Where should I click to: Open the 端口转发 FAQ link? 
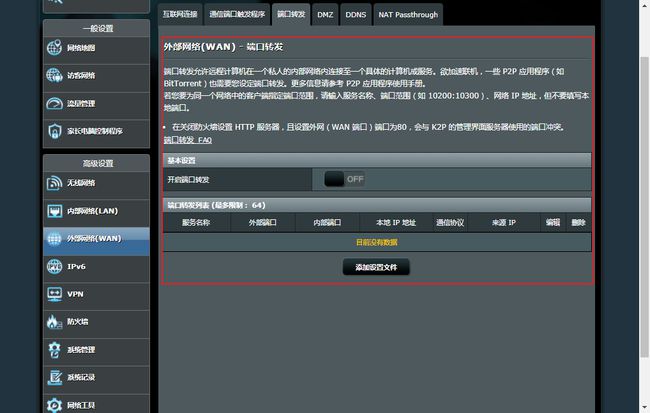[x=188, y=140]
